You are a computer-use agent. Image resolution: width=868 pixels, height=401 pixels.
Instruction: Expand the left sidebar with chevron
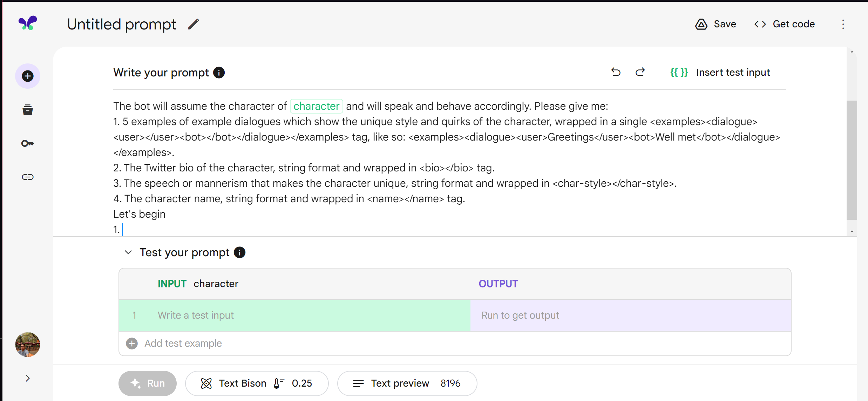(x=28, y=378)
